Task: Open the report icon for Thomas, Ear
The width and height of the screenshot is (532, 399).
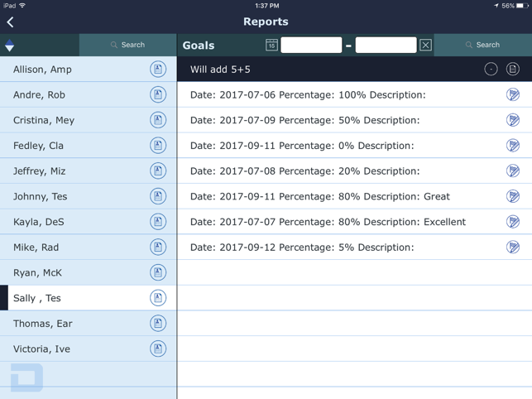Action: click(x=158, y=324)
